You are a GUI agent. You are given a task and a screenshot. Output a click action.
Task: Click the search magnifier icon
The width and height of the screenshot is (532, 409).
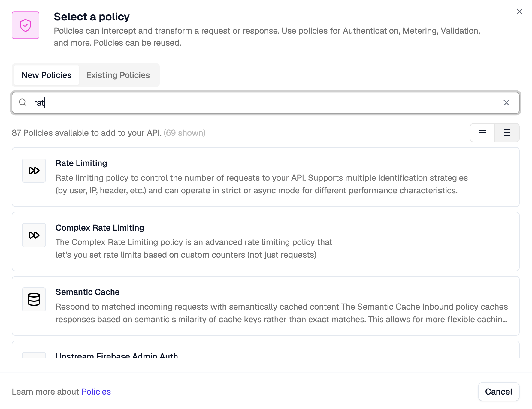(x=23, y=102)
